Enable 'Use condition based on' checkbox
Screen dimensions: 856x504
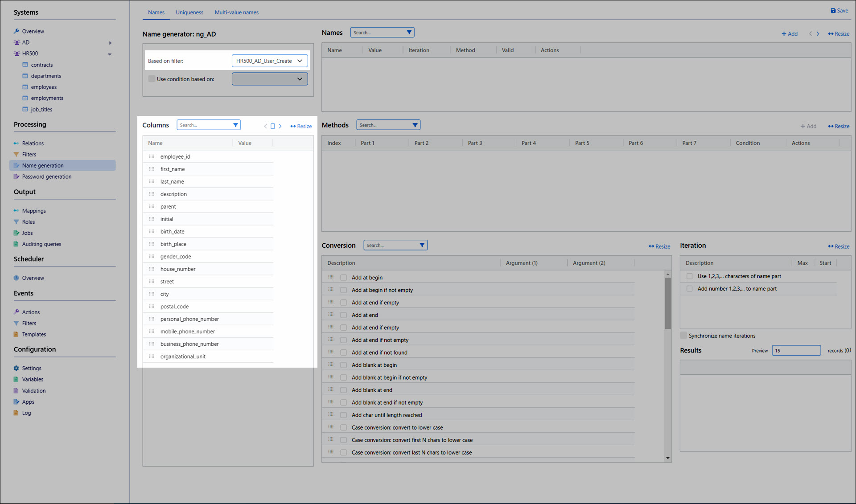(152, 79)
